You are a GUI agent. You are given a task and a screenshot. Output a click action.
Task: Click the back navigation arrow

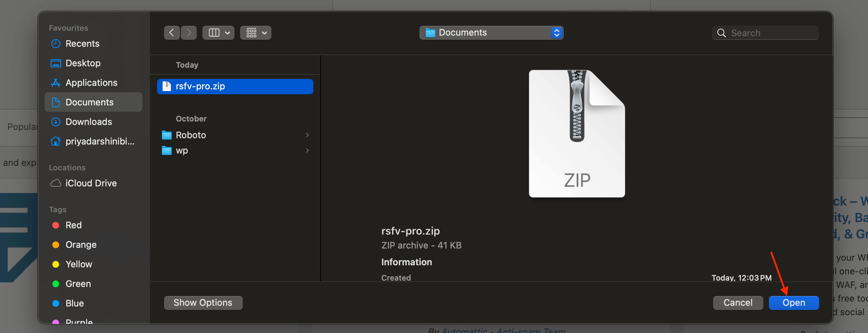[172, 33]
